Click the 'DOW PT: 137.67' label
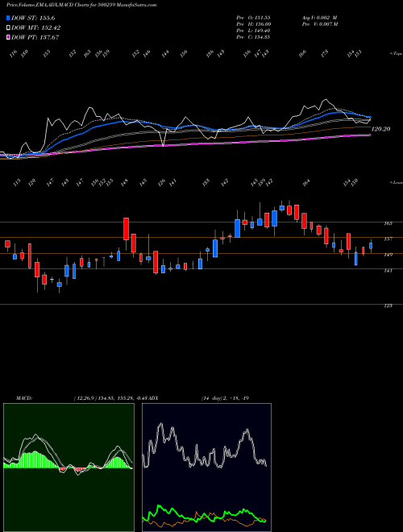This screenshot has width=403, height=532. pyautogui.click(x=35, y=37)
